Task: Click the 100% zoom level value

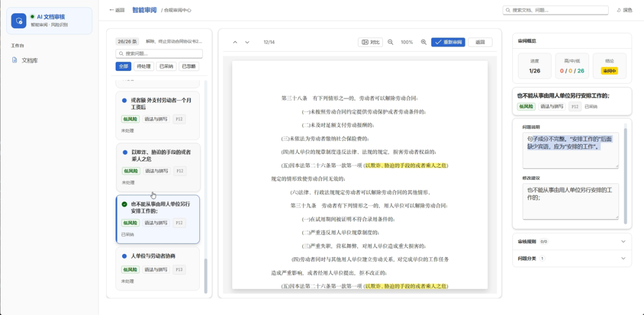Action: point(407,42)
